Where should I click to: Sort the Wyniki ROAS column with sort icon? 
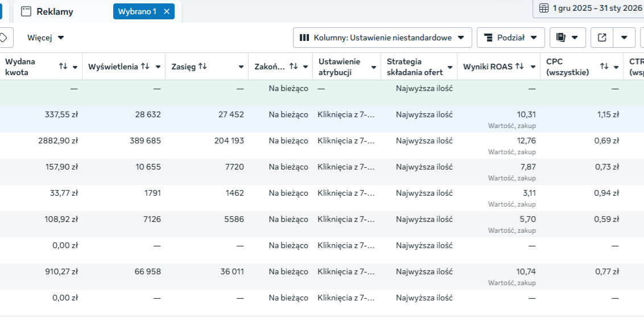[x=519, y=67]
